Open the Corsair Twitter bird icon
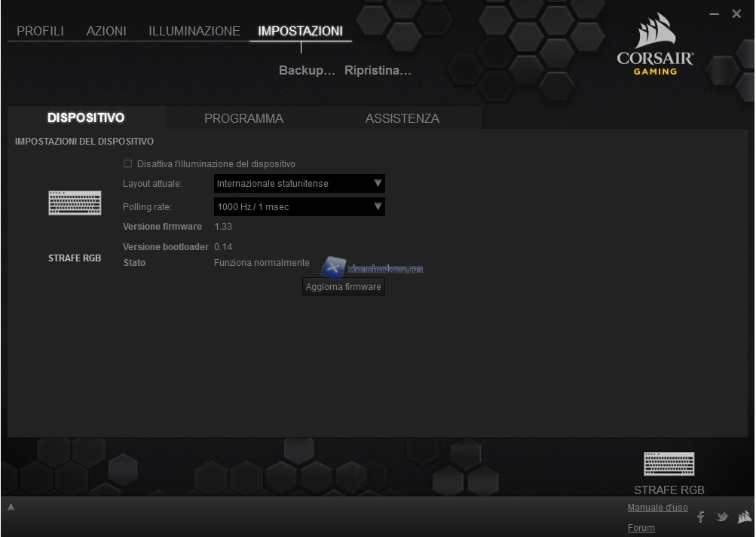 tap(722, 517)
